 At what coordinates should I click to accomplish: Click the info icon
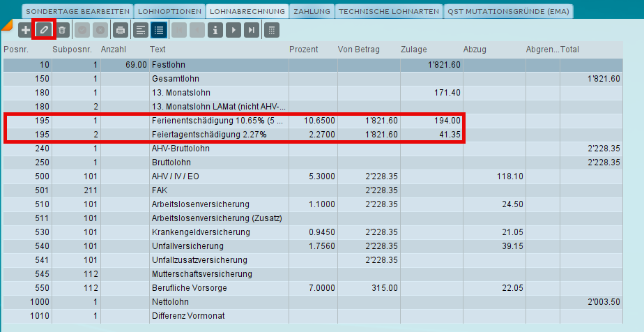pyautogui.click(x=215, y=30)
